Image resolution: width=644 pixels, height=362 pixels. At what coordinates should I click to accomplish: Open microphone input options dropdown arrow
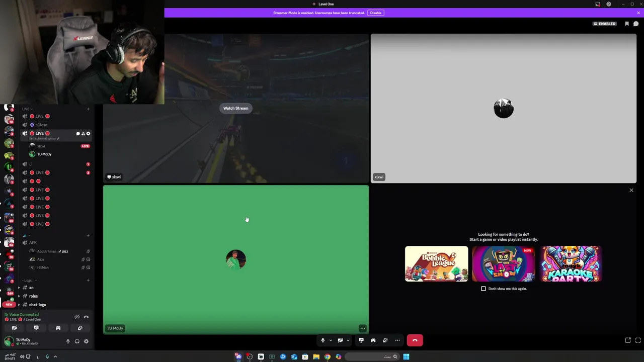tap(331, 340)
